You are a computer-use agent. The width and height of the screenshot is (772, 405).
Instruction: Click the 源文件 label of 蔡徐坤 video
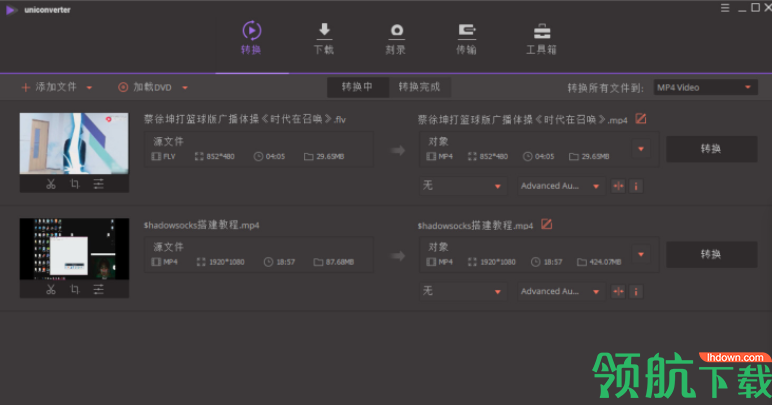[168, 142]
